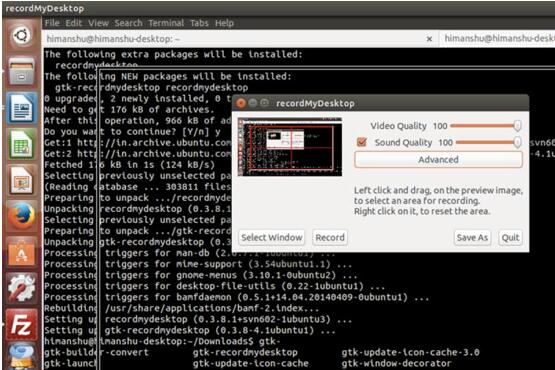The width and height of the screenshot is (555, 370).
Task: Click the Video Quality value 100
Action: (x=440, y=126)
